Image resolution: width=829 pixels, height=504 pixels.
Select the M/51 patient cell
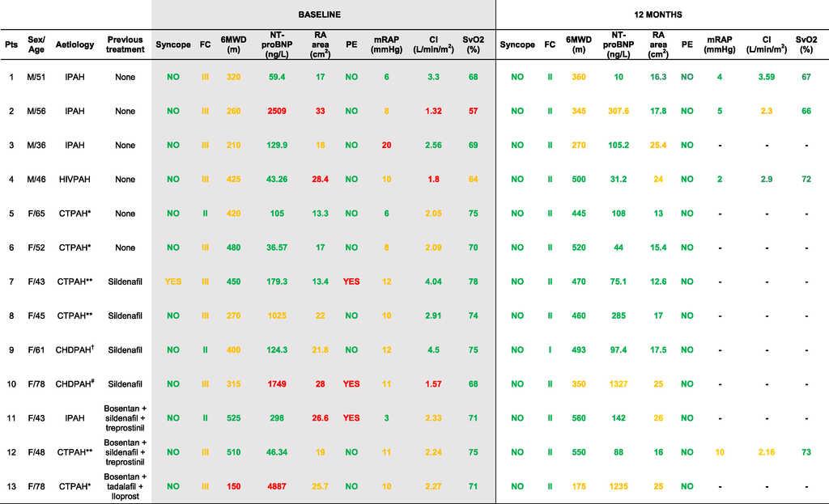(x=37, y=78)
